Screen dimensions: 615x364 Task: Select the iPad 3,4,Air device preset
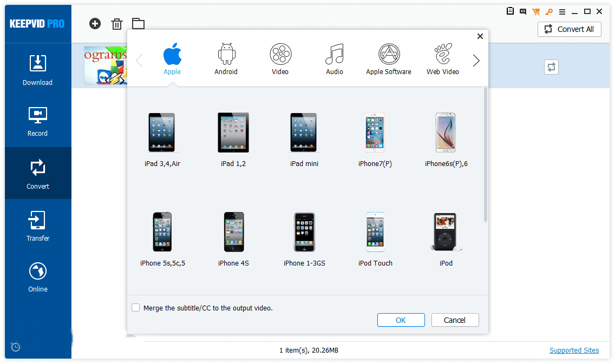pos(162,140)
